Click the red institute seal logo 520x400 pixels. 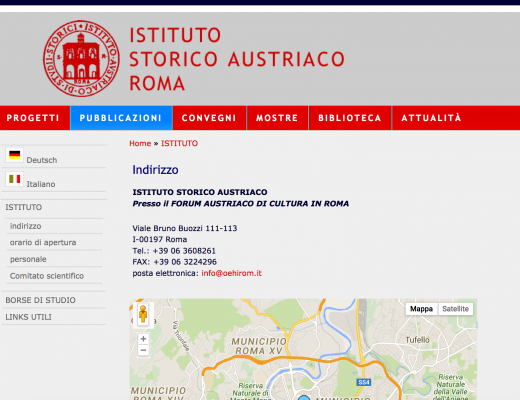[81, 58]
